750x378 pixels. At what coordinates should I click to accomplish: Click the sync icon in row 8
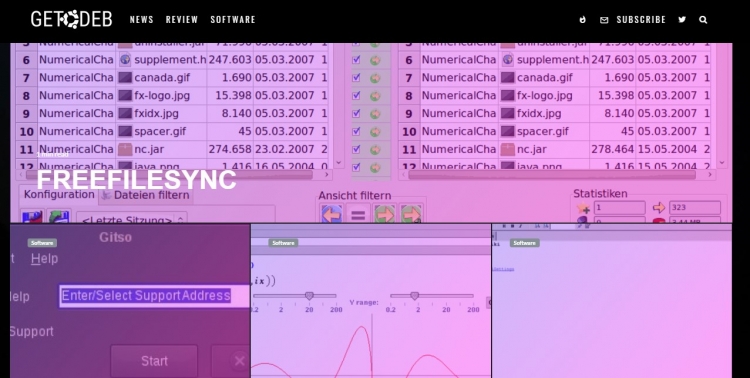[375, 96]
